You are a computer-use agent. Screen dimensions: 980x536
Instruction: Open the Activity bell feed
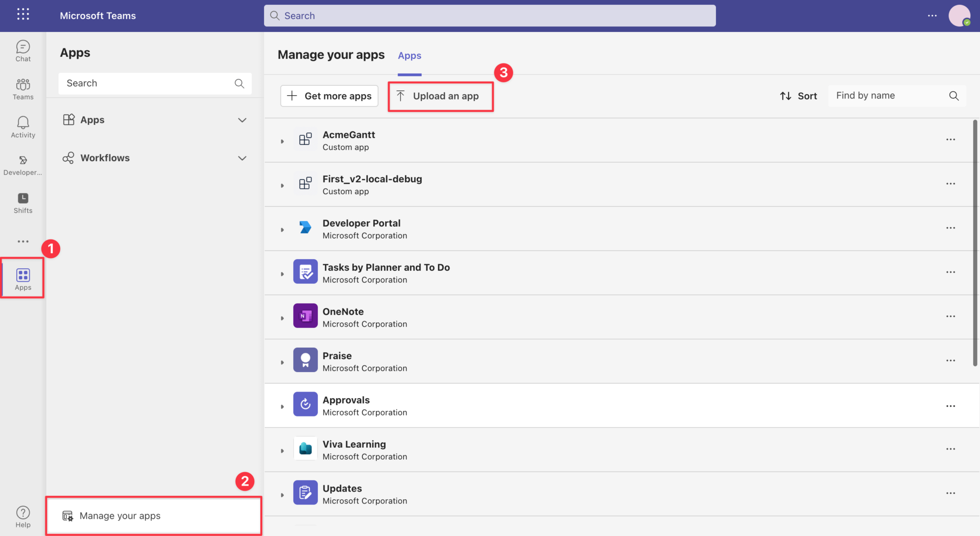pyautogui.click(x=23, y=127)
